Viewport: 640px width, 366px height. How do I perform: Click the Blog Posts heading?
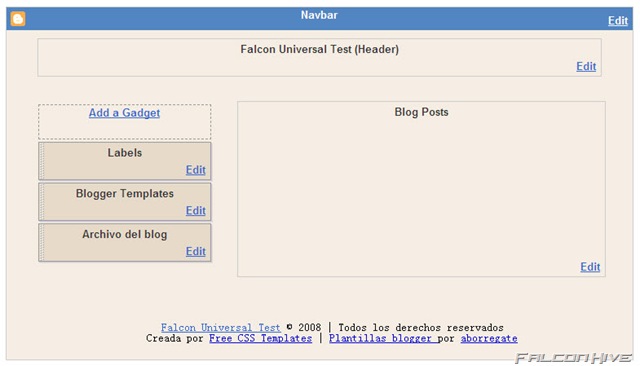(421, 112)
